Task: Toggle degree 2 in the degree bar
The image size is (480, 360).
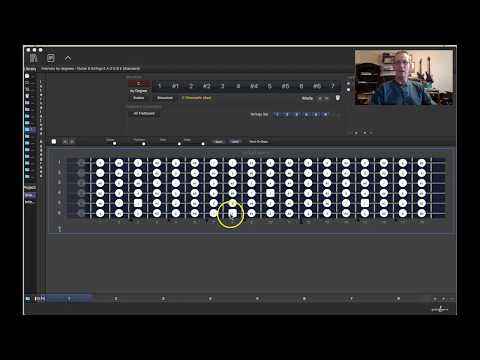Action: tap(191, 86)
